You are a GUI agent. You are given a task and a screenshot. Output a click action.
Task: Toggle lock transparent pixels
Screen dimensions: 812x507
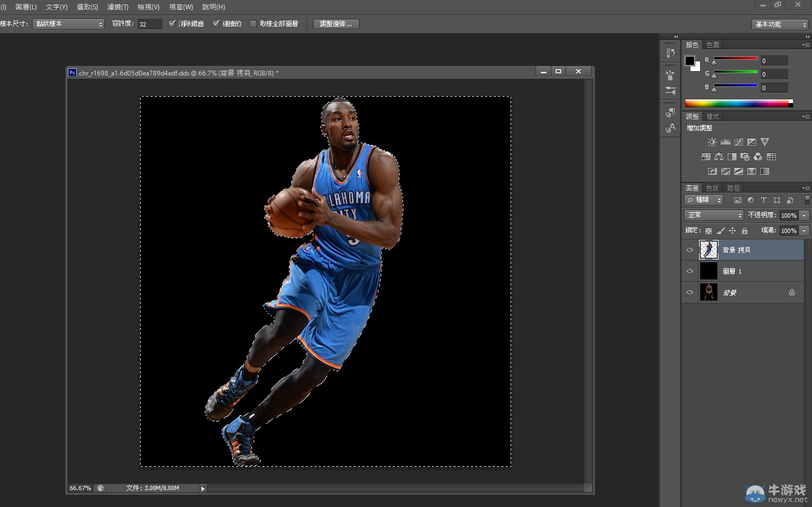click(708, 231)
